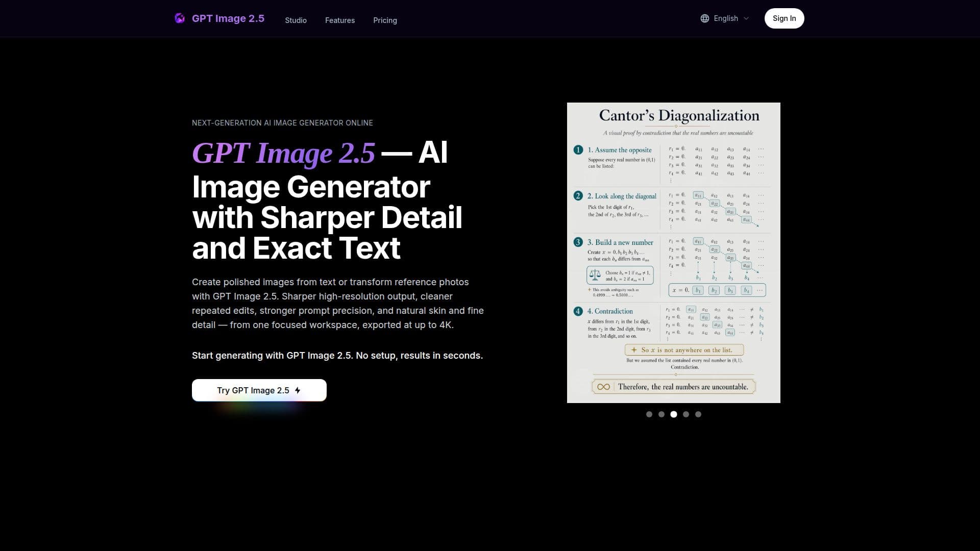Select the first carousel dot
The width and height of the screenshot is (980, 551).
649,414
